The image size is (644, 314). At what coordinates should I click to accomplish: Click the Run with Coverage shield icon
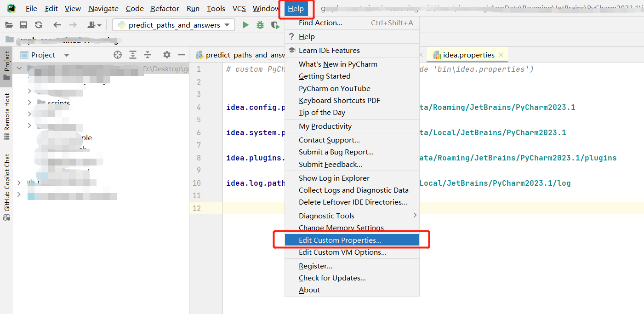click(275, 25)
